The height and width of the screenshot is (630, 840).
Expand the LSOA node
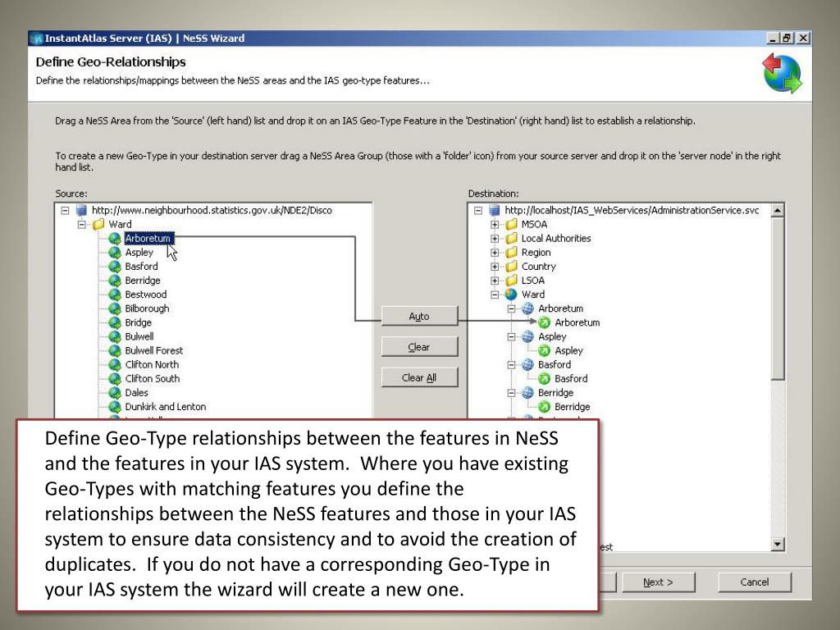(495, 281)
